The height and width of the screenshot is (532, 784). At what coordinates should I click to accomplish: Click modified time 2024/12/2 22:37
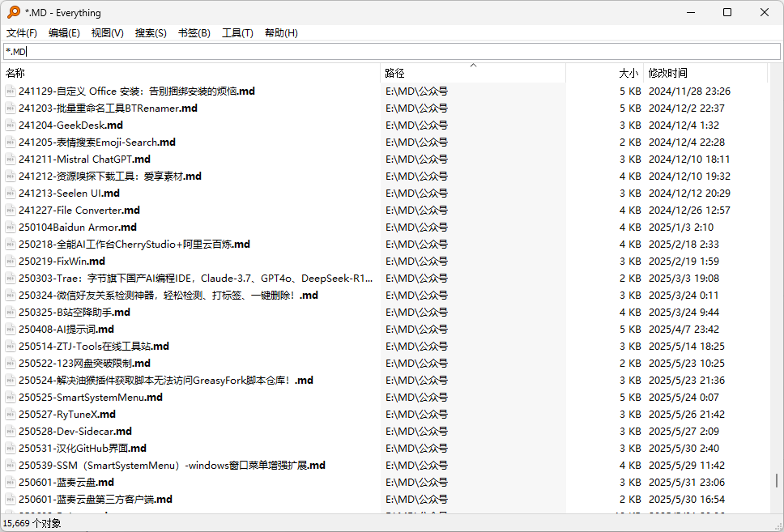tap(687, 108)
